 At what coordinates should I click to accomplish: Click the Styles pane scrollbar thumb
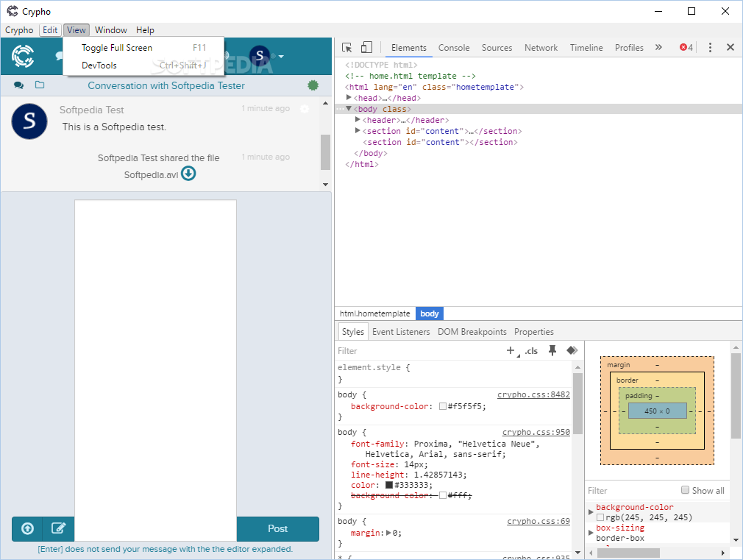click(577, 403)
